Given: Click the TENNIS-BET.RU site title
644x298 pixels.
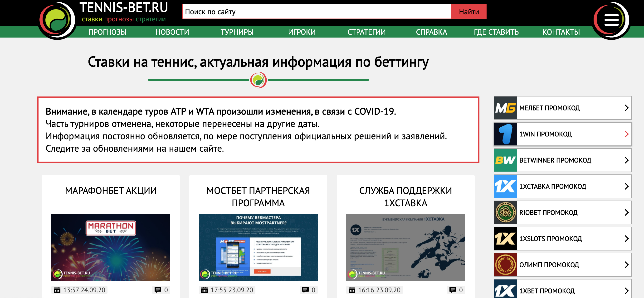Looking at the screenshot, I should [x=124, y=7].
